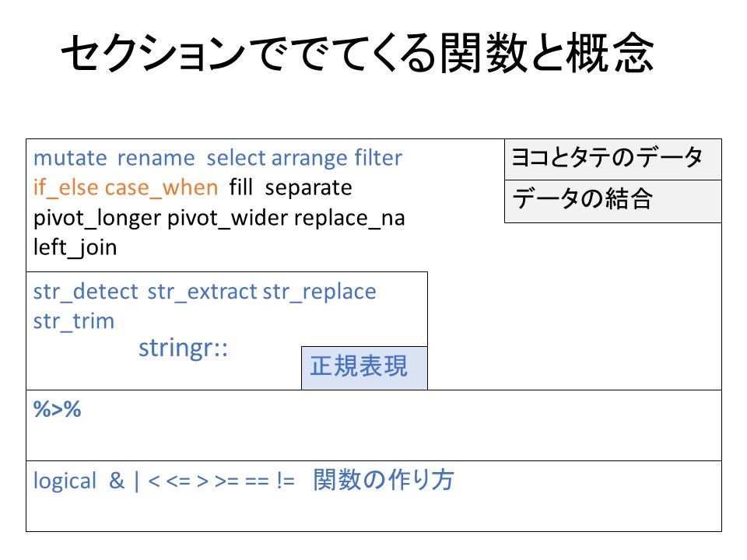747x560 pixels.
Task: Click the 関数の作り方 text
Action: pos(384,481)
